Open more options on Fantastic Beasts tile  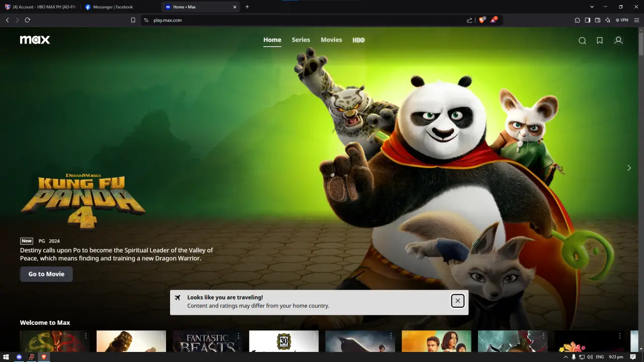pyautogui.click(x=238, y=336)
